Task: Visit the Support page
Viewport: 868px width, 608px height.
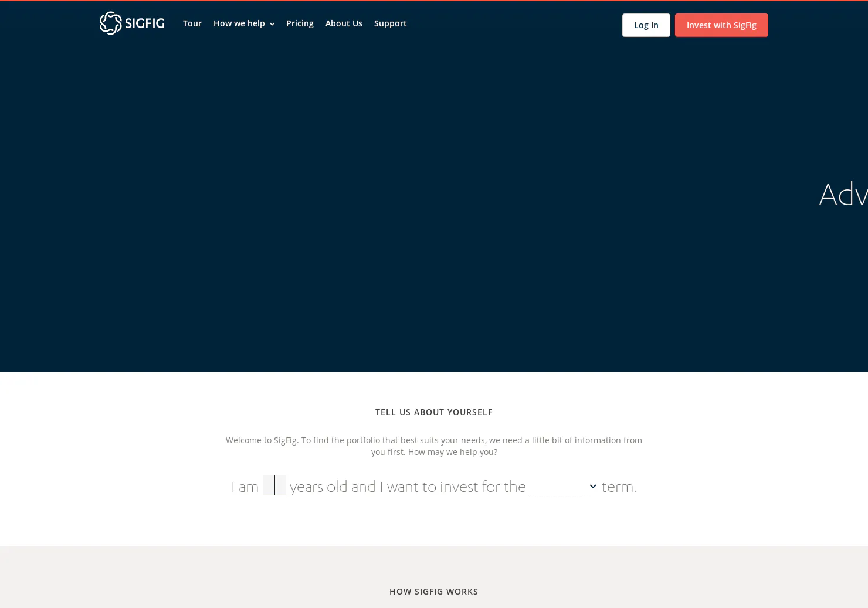Action: point(390,23)
